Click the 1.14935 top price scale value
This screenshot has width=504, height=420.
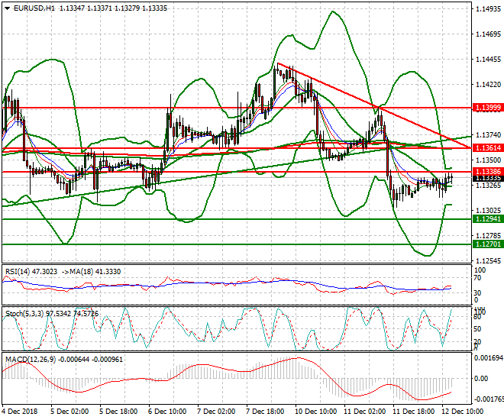tap(487, 9)
